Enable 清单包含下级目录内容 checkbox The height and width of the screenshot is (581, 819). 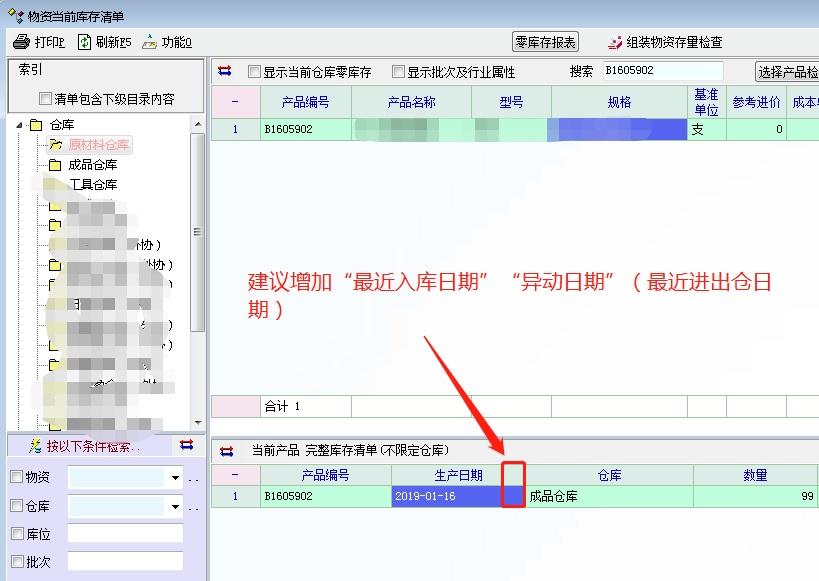[45, 99]
